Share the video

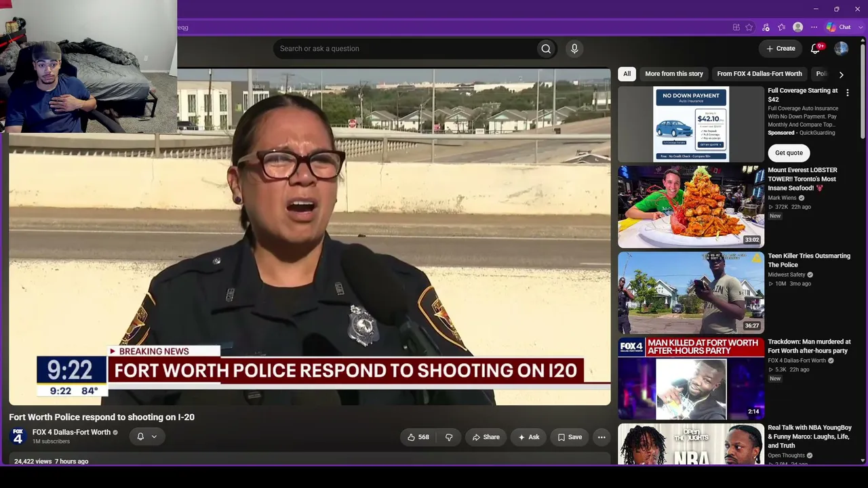[x=486, y=437]
